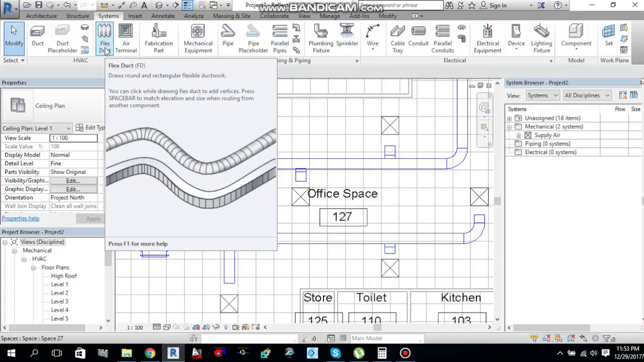
Task: Open Level 1 floor plan in Project Browser
Action: pyautogui.click(x=59, y=285)
